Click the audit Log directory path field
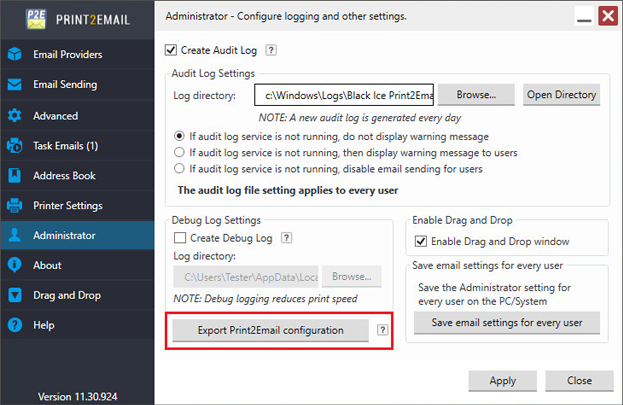The image size is (623, 405). coord(342,95)
